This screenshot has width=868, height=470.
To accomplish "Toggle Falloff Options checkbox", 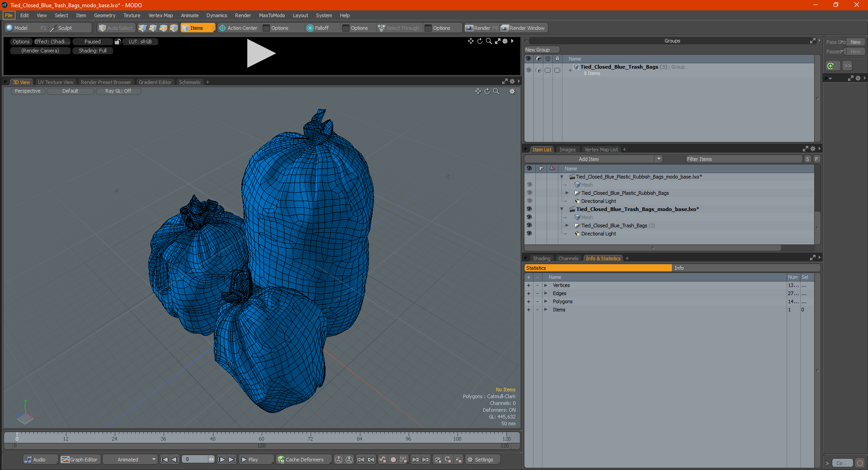I will (346, 28).
